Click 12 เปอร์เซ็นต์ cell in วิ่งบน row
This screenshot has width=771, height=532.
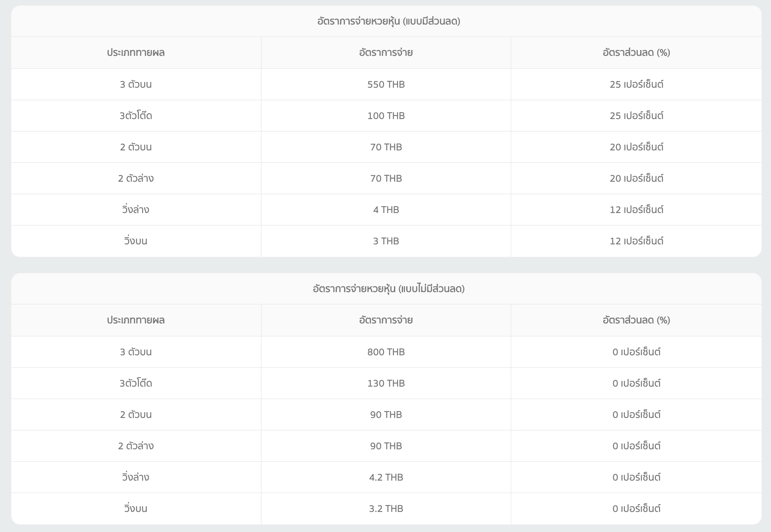(636, 241)
